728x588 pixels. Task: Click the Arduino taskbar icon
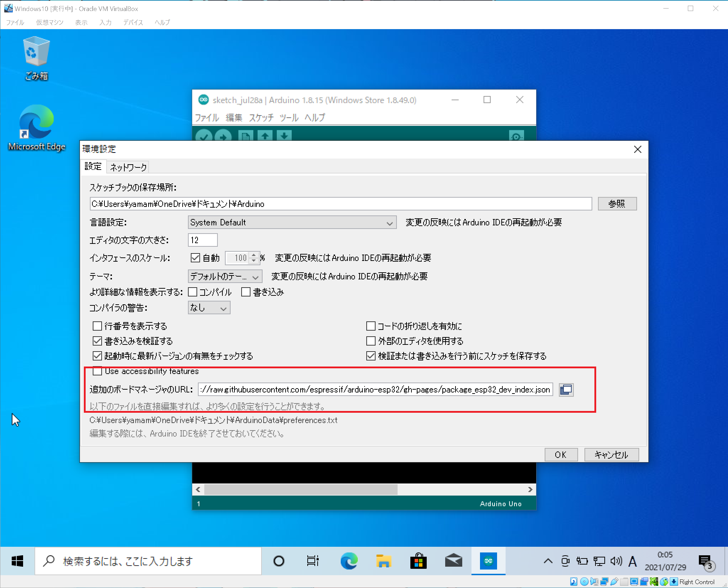488,561
